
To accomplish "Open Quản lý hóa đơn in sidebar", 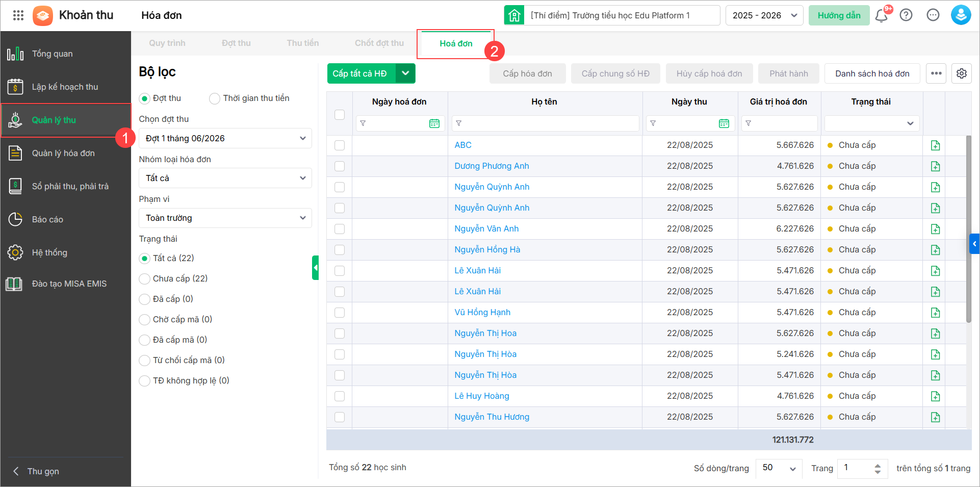I will coord(66,153).
